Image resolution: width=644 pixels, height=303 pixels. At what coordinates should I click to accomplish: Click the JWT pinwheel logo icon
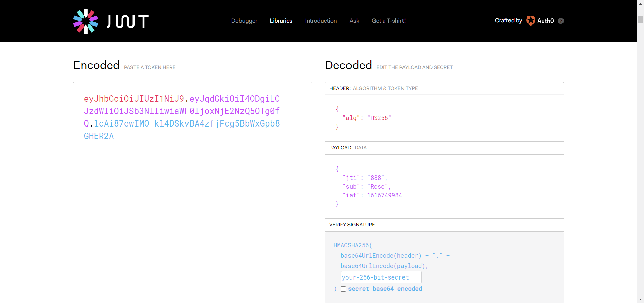[86, 21]
